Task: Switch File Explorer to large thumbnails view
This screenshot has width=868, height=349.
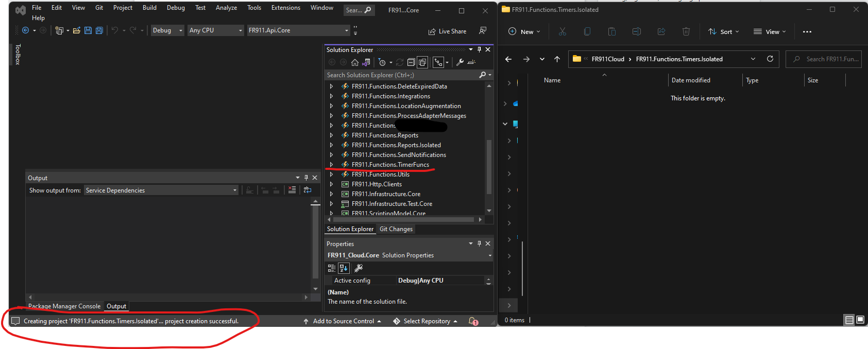Action: (x=860, y=320)
